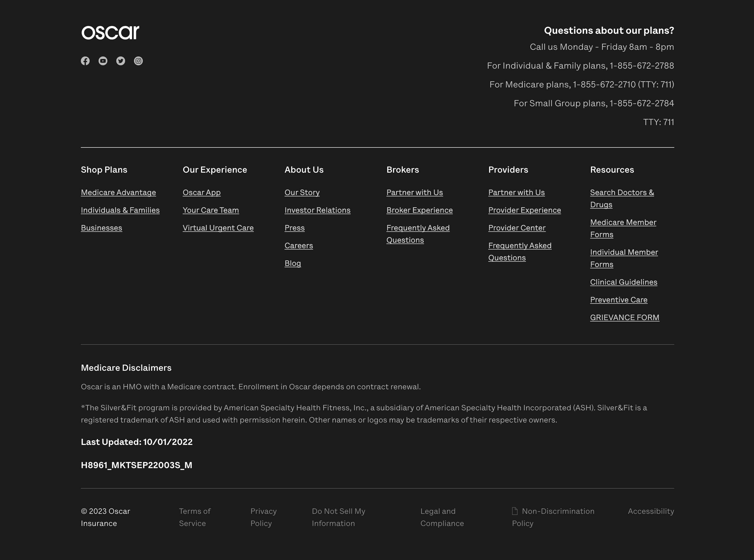Open Oscar's Facebook page icon
The height and width of the screenshot is (560, 754).
click(x=85, y=61)
